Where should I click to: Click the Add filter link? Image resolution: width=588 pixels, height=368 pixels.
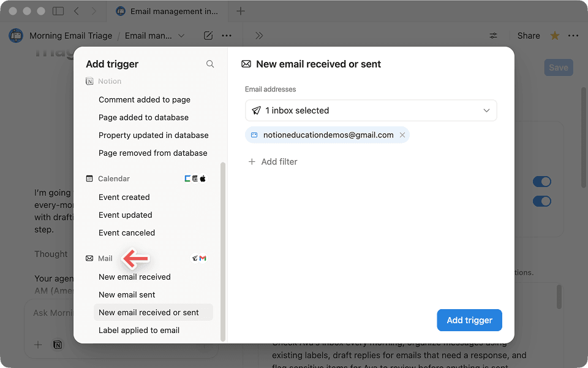pyautogui.click(x=273, y=161)
